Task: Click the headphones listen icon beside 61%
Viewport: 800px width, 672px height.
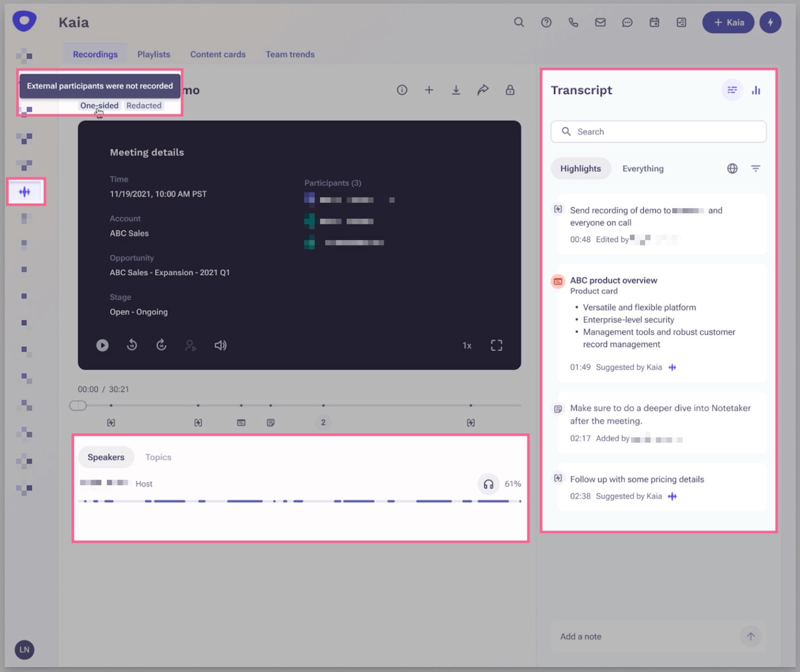Action: pyautogui.click(x=488, y=484)
